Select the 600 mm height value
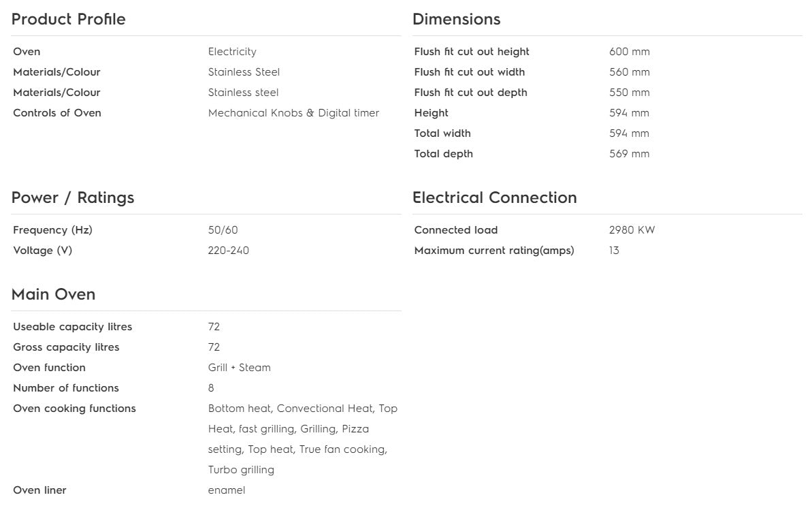This screenshot has width=812, height=508. tap(629, 52)
